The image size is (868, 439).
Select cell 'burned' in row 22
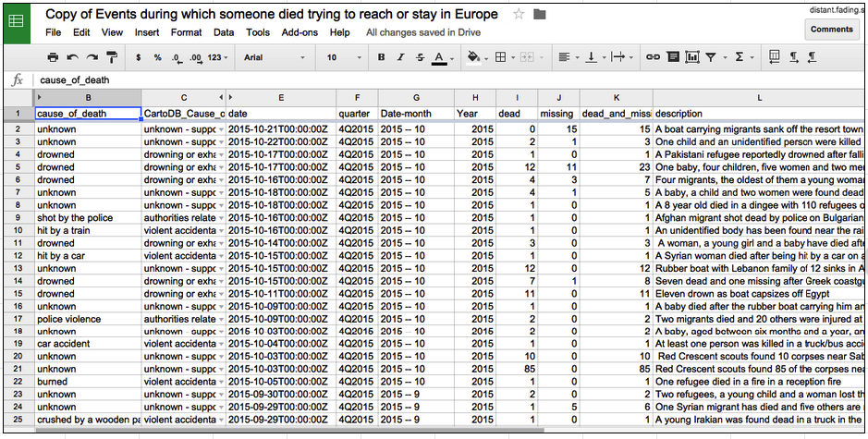(88, 382)
